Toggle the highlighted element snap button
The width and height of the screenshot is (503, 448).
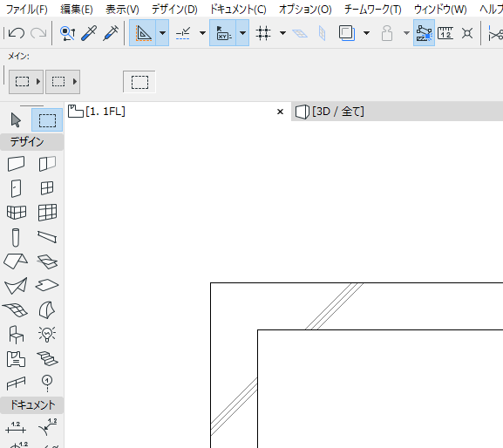pos(424,33)
